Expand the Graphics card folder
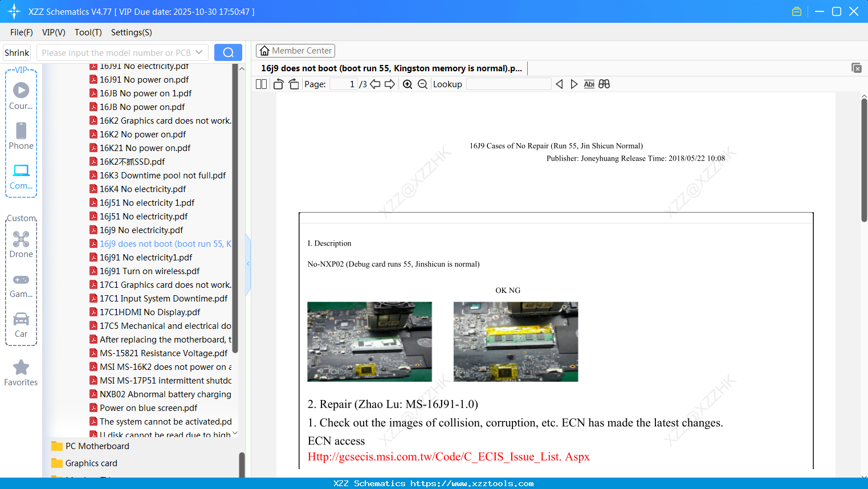Image resolution: width=868 pixels, height=489 pixels. click(x=85, y=463)
